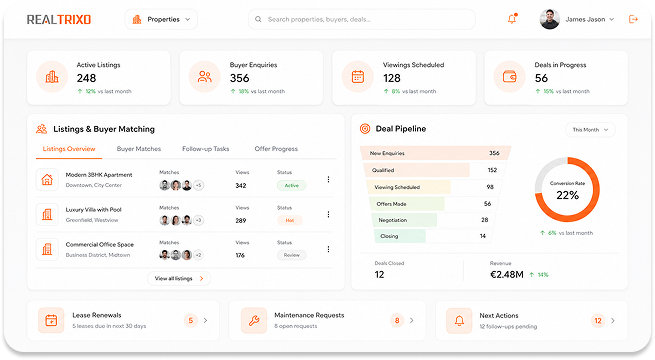This screenshot has width=655, height=360.
Task: Click the +5 extra matches badge
Action: [199, 185]
